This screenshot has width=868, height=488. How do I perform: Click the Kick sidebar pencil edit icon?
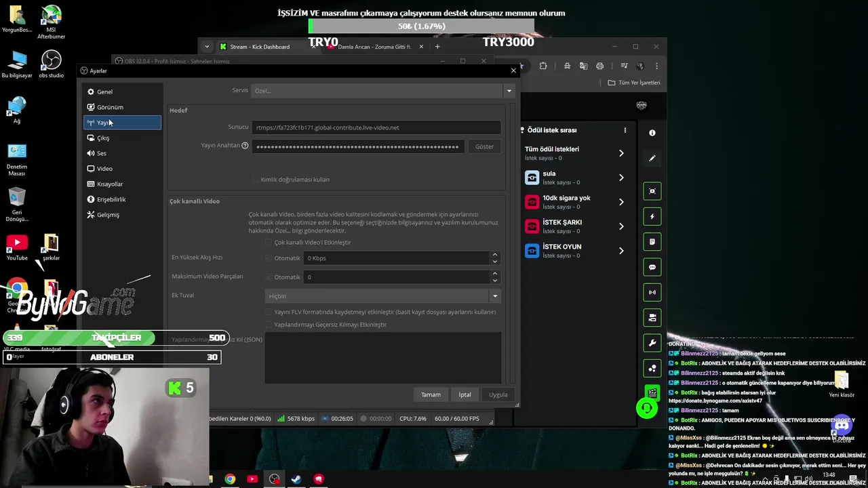point(652,158)
